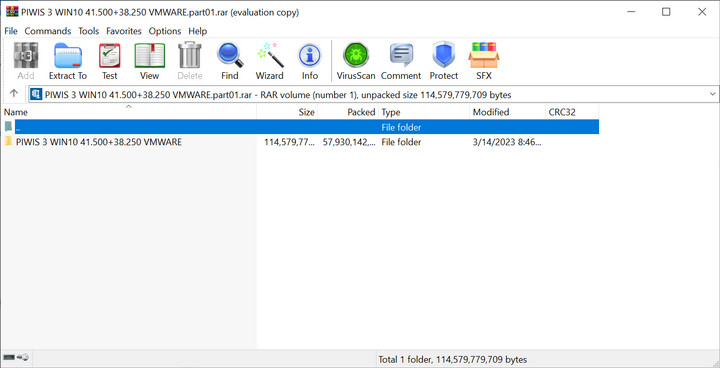Image resolution: width=720 pixels, height=368 pixels.
Task: Run the Test archive tool
Action: 110,61
